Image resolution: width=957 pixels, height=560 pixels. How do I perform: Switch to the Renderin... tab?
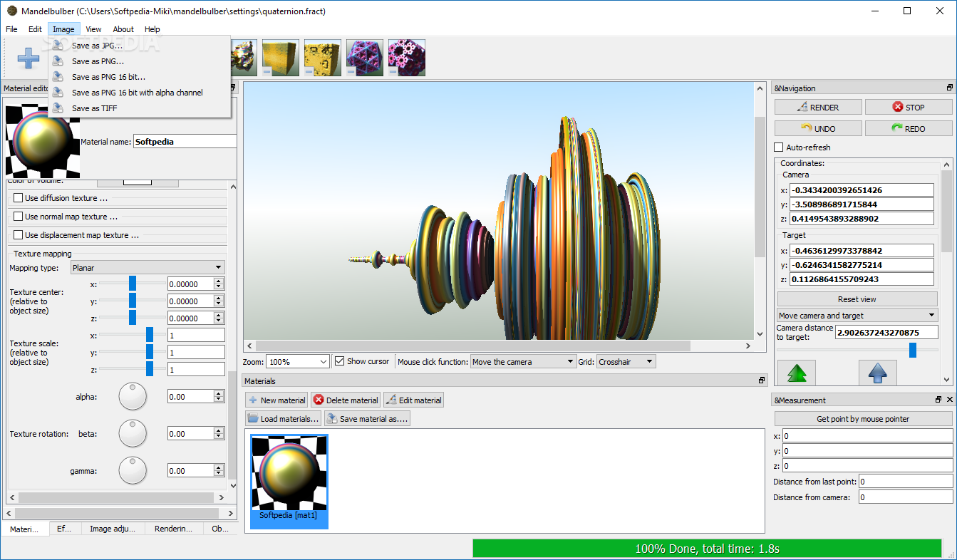[x=173, y=529]
